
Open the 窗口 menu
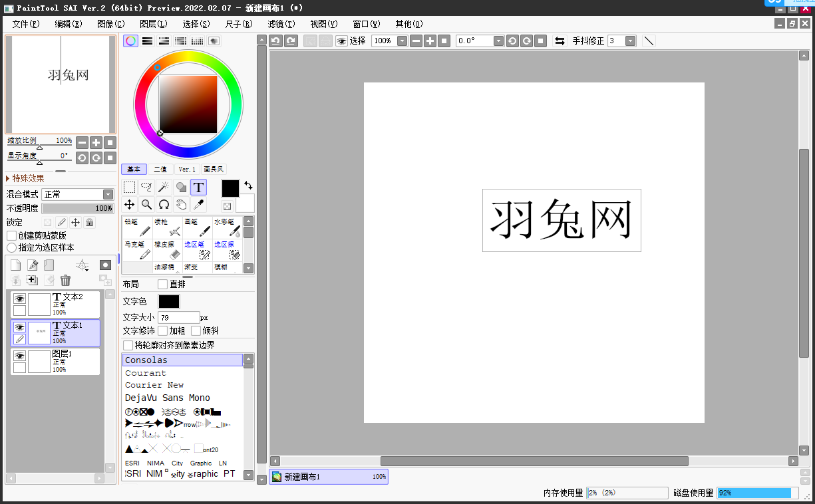point(367,23)
